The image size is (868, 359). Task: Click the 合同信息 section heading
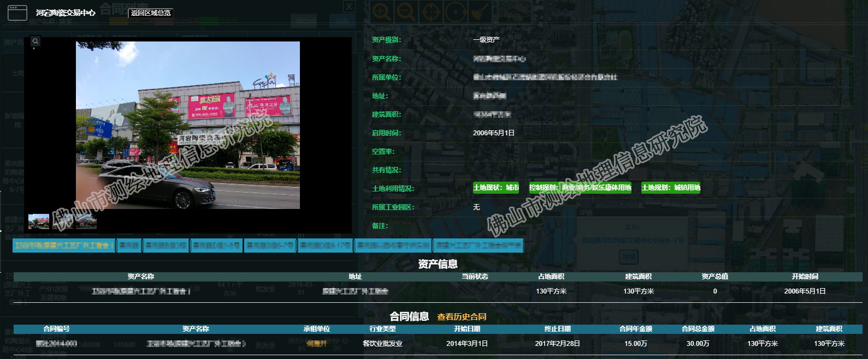coord(409,316)
